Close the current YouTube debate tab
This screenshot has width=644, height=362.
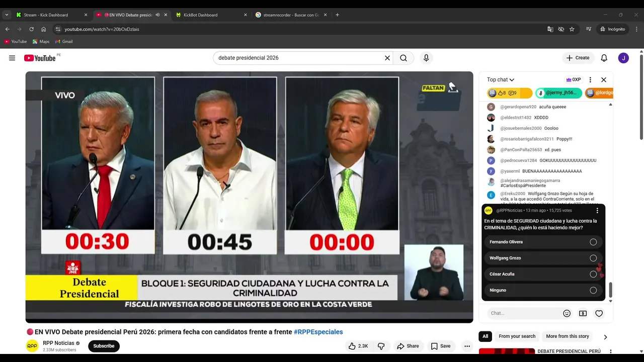[x=166, y=15]
